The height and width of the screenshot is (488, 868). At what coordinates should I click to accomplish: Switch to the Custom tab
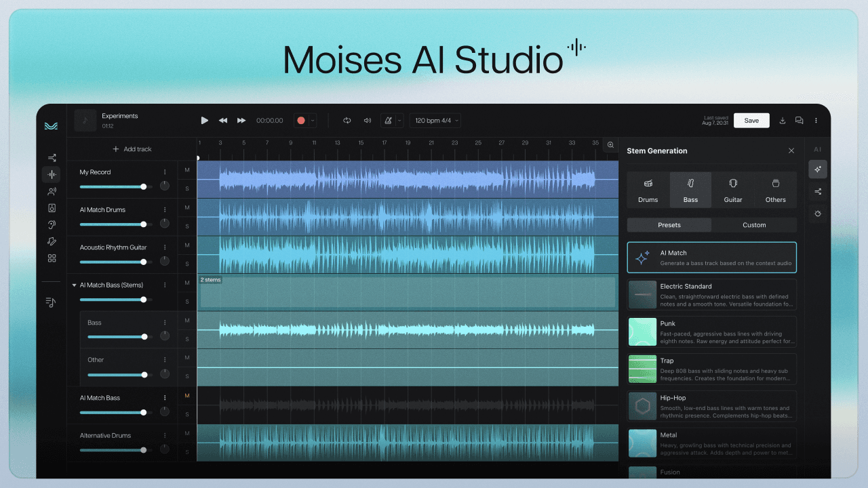754,225
